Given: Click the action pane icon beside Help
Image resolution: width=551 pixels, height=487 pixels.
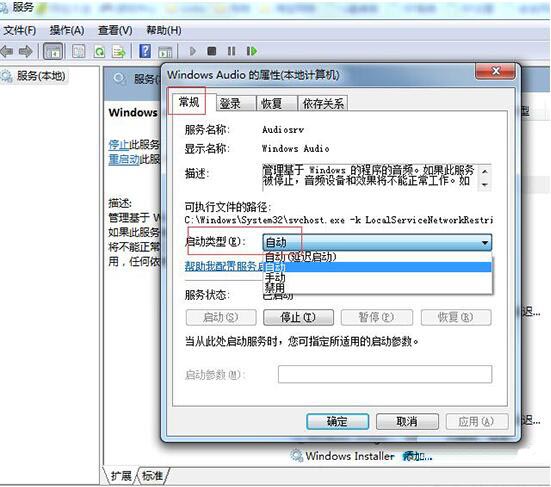Looking at the screenshot, I should [165, 52].
